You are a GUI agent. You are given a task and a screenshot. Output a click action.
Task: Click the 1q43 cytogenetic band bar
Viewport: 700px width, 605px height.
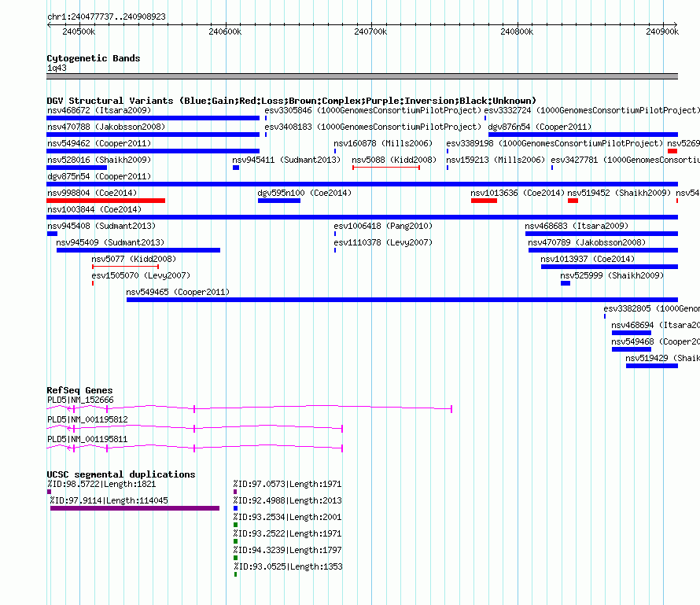click(362, 76)
